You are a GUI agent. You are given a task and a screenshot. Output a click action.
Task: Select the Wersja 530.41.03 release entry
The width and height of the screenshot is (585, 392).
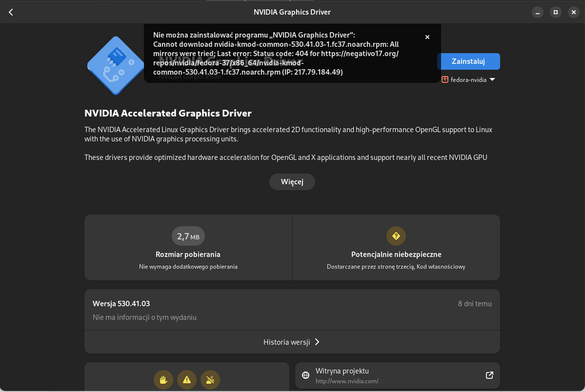[291, 310]
